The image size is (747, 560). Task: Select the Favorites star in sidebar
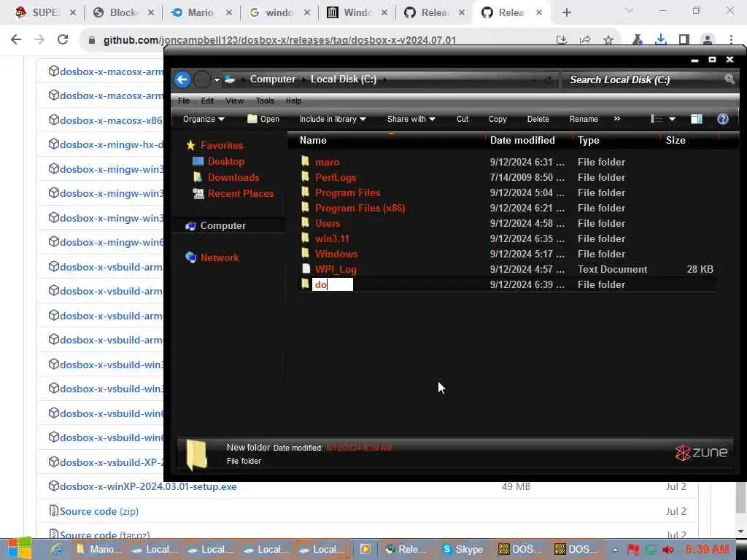190,145
